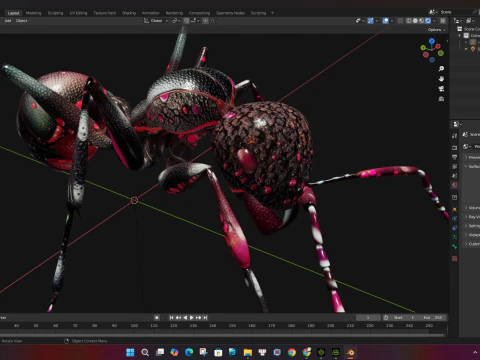Open the Texture Paint workspace tab

click(105, 13)
